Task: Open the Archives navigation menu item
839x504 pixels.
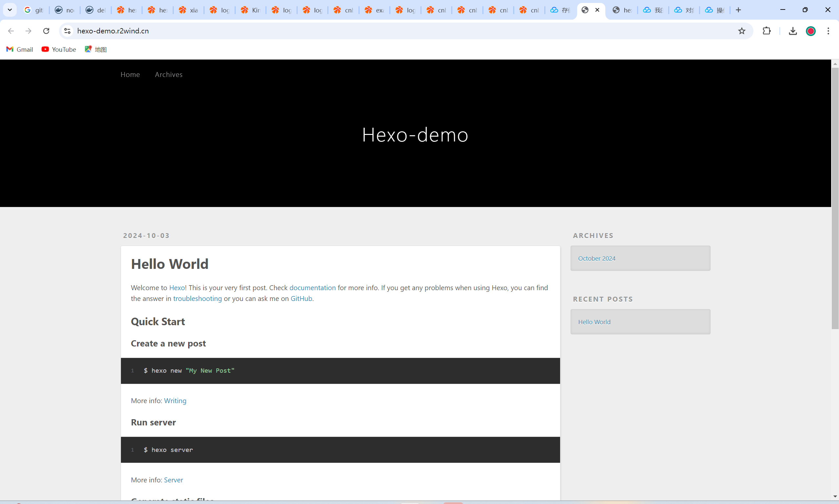Action: pos(168,74)
